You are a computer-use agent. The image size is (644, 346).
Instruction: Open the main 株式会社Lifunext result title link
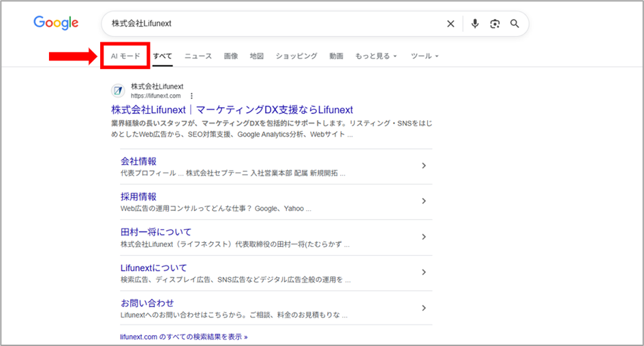(232, 109)
